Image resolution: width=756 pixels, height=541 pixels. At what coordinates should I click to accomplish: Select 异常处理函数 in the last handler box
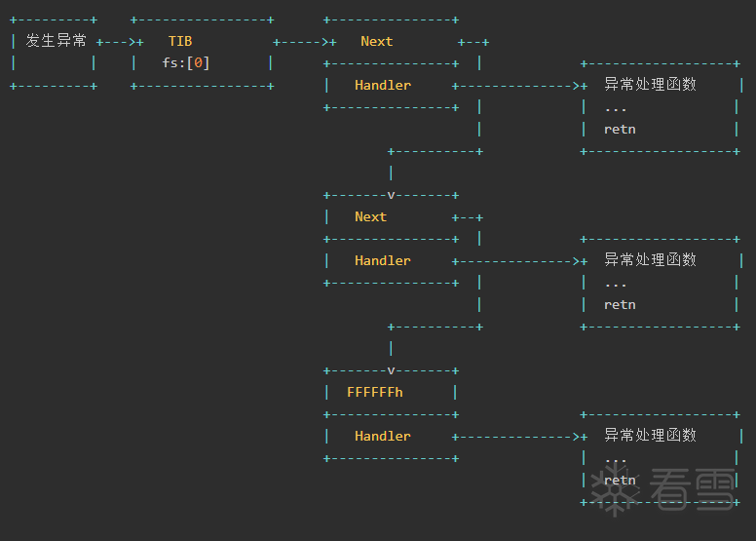coord(650,436)
